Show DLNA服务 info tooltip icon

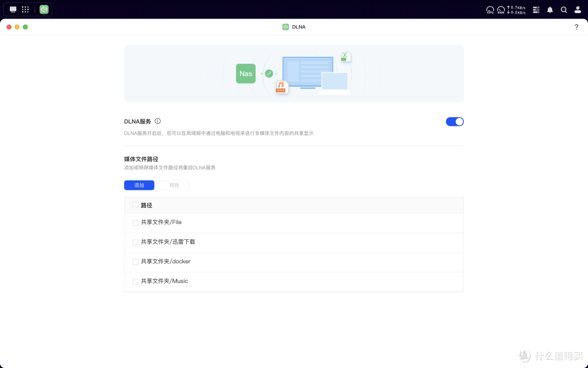coord(158,121)
